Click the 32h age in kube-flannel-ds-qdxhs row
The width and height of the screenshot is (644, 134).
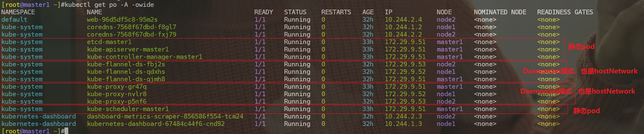[368, 72]
